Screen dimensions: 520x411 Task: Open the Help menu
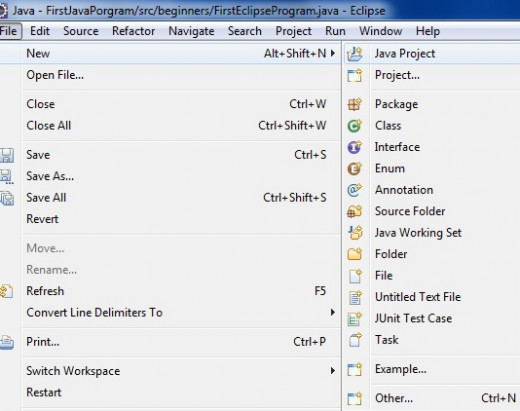[428, 31]
